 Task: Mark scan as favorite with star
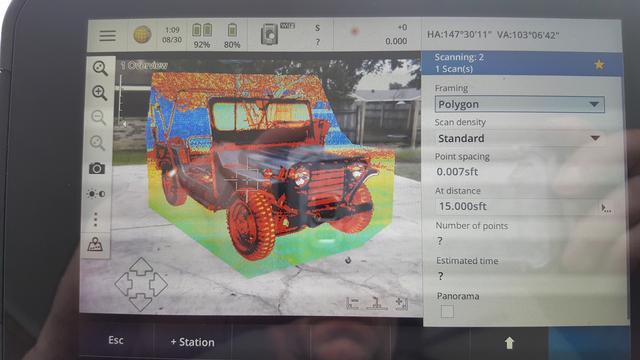[x=599, y=64]
